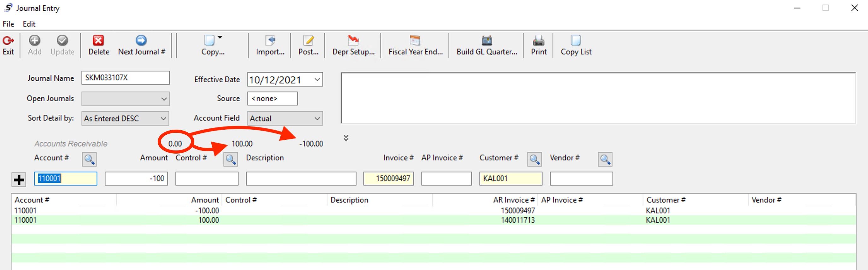Click the empty Description entry field
This screenshot has height=270, width=868.
pyautogui.click(x=301, y=178)
